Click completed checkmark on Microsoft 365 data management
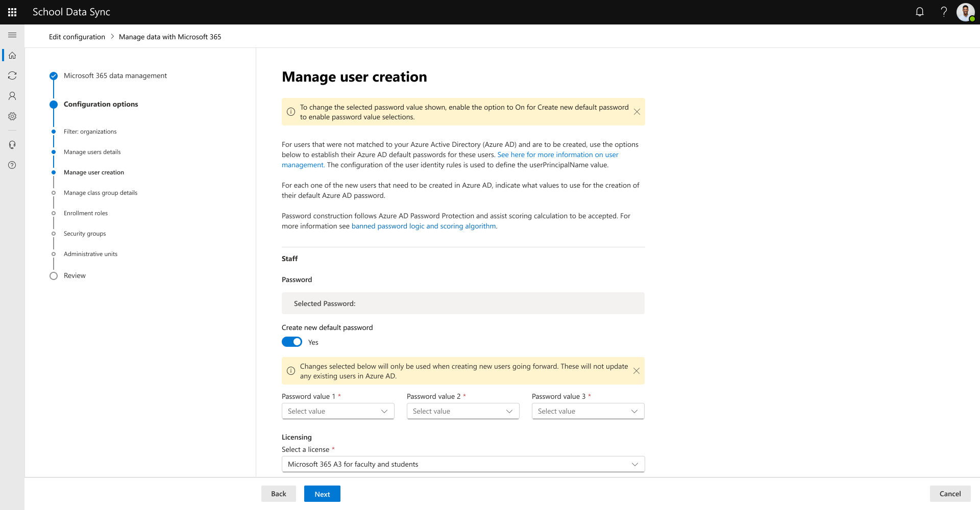 [54, 76]
